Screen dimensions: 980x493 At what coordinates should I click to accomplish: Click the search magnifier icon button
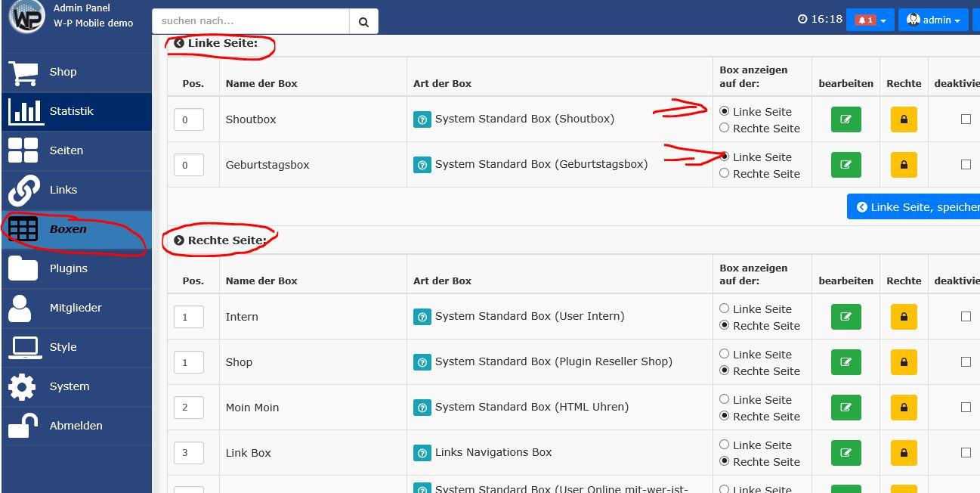pos(363,22)
